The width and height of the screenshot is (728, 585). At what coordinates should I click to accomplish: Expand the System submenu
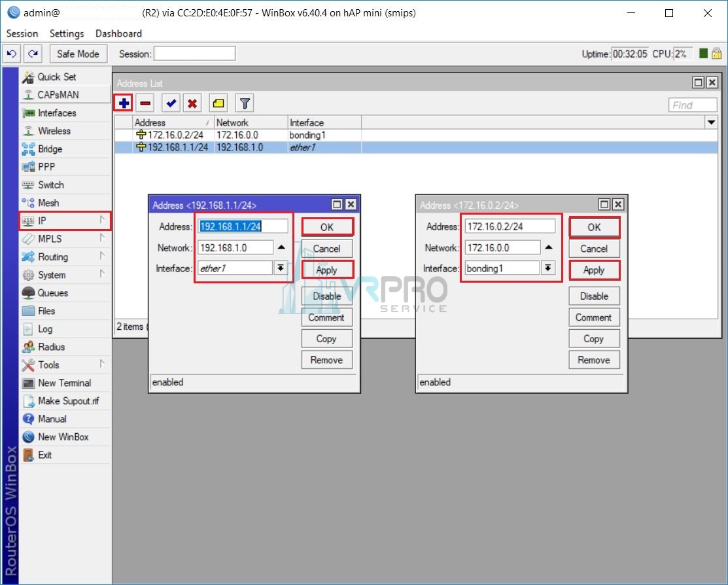pos(65,275)
